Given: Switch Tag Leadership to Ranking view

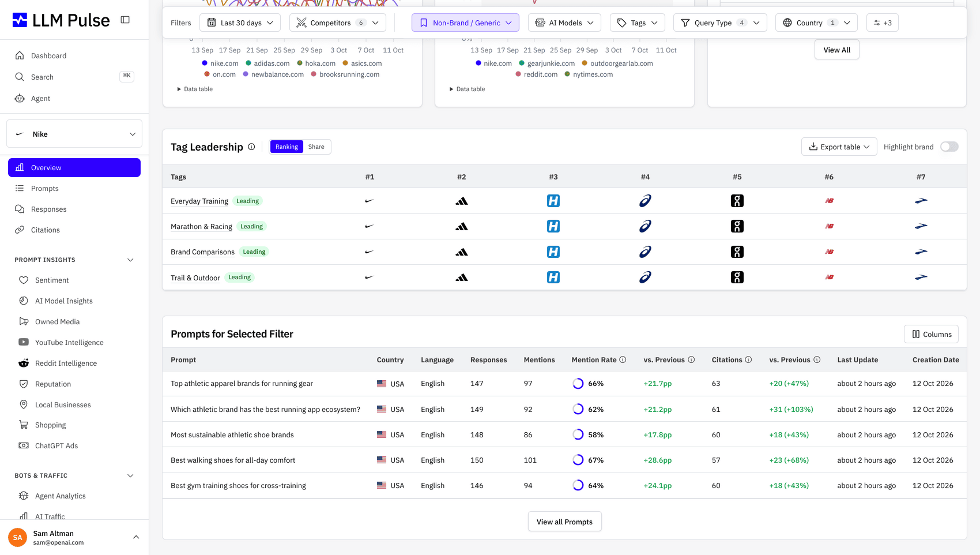Looking at the screenshot, I should click(287, 147).
